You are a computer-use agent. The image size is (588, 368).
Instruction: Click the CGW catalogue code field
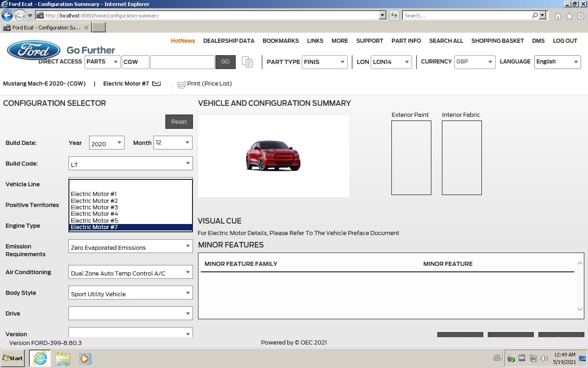(x=136, y=62)
